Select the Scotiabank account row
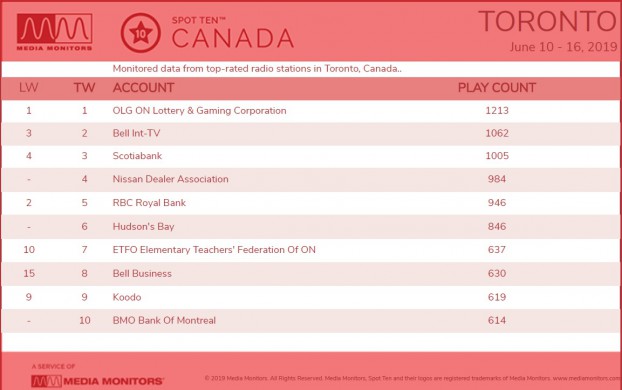This screenshot has width=622, height=390. pos(311,156)
